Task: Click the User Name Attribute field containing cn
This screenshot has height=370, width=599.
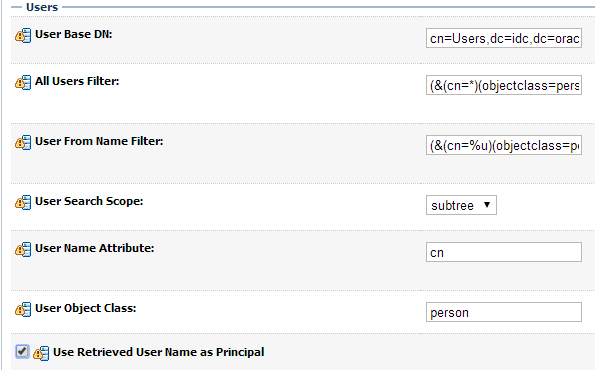Action: pos(504,252)
